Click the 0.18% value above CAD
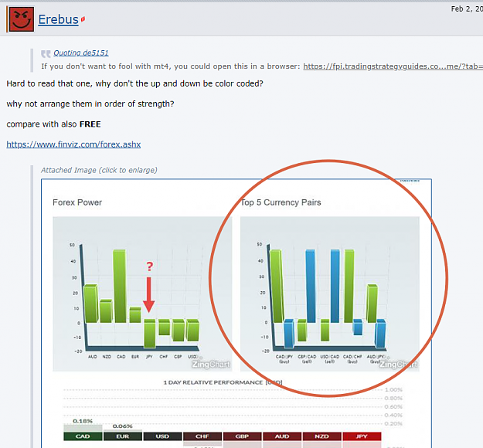 [83, 421]
